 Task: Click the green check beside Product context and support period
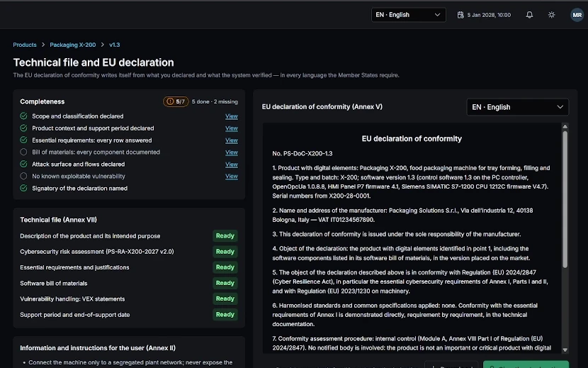click(x=23, y=128)
